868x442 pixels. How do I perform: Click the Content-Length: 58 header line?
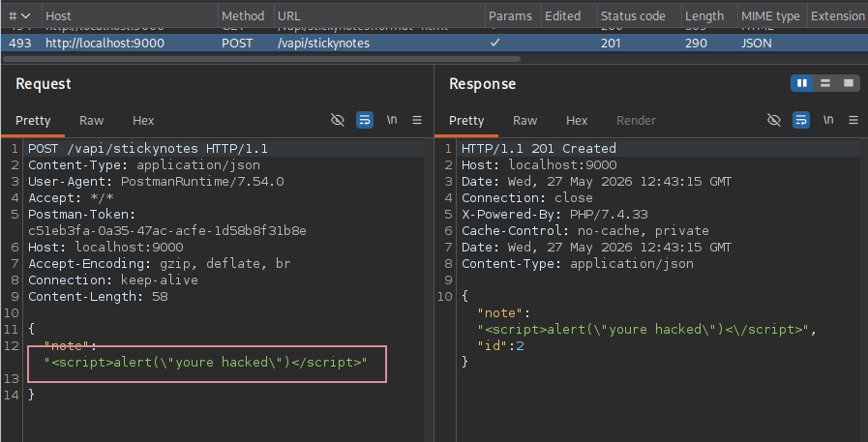coord(98,297)
